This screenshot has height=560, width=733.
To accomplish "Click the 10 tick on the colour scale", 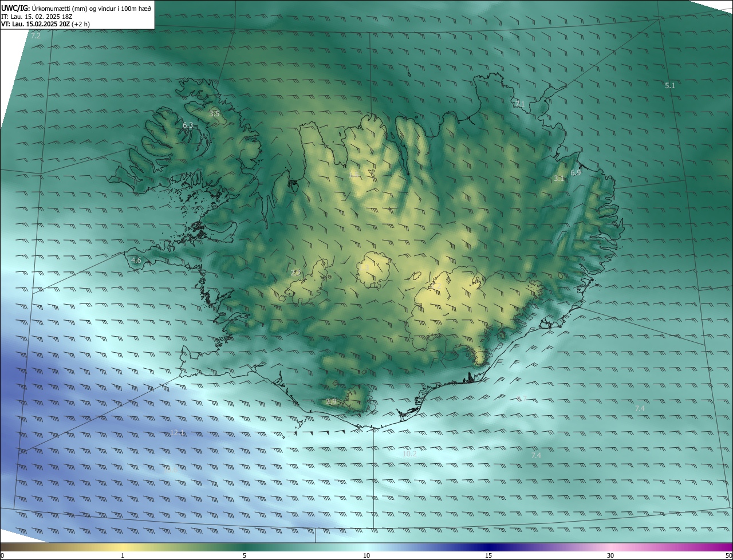I will 366,555.
